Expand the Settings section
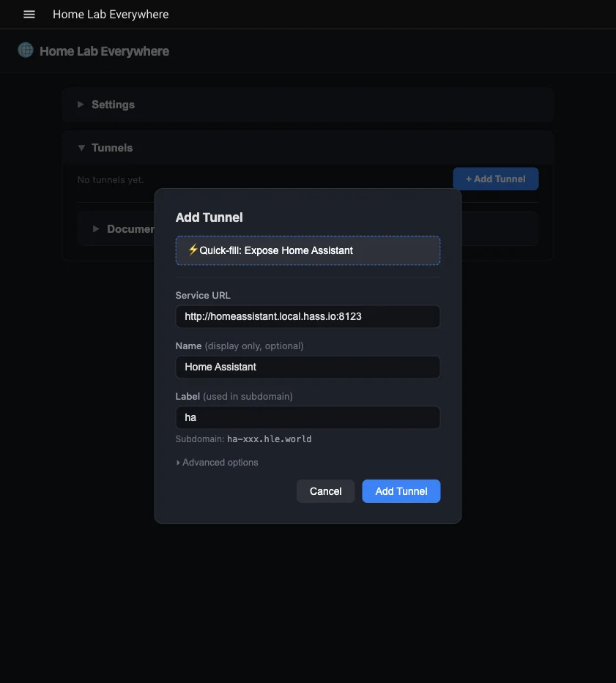This screenshot has height=683, width=616. coord(113,104)
